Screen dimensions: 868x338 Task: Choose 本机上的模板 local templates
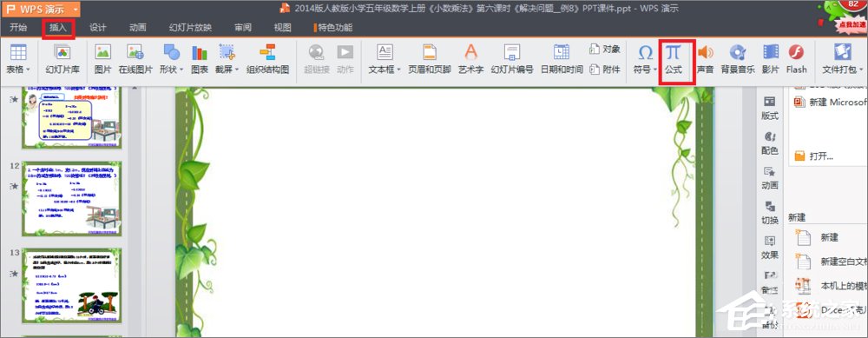[x=831, y=285]
